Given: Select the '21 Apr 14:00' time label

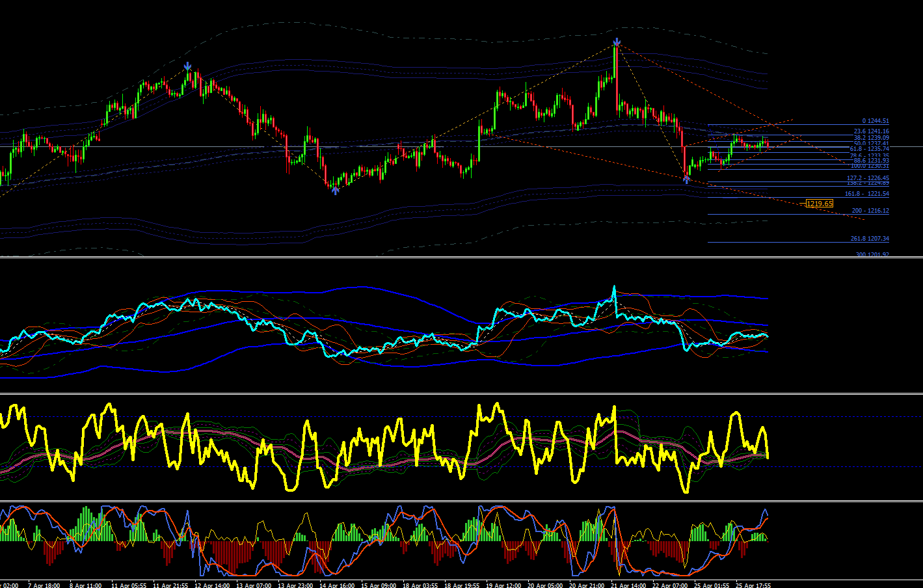Looking at the screenshot, I should click(x=628, y=585).
